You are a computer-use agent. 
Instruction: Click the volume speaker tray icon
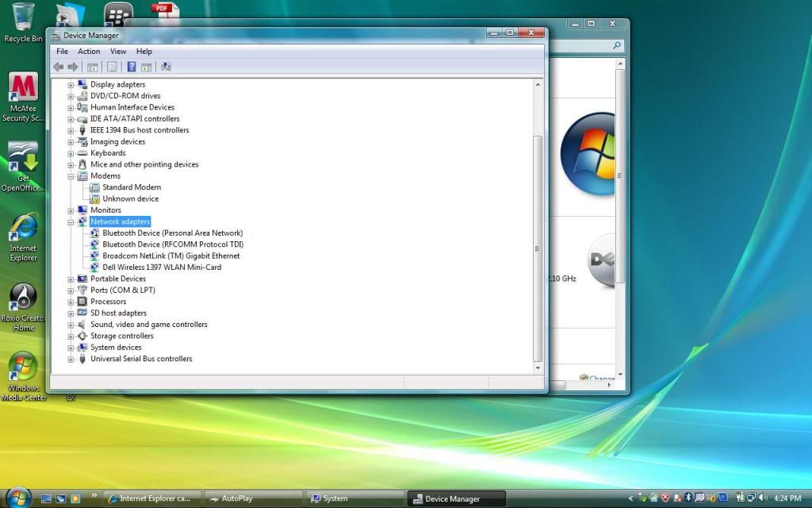coord(764,498)
